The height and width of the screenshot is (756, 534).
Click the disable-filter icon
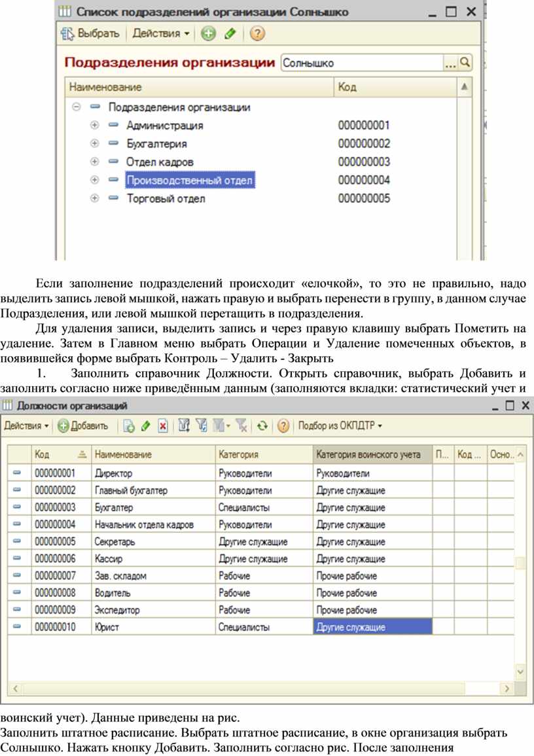[241, 425]
